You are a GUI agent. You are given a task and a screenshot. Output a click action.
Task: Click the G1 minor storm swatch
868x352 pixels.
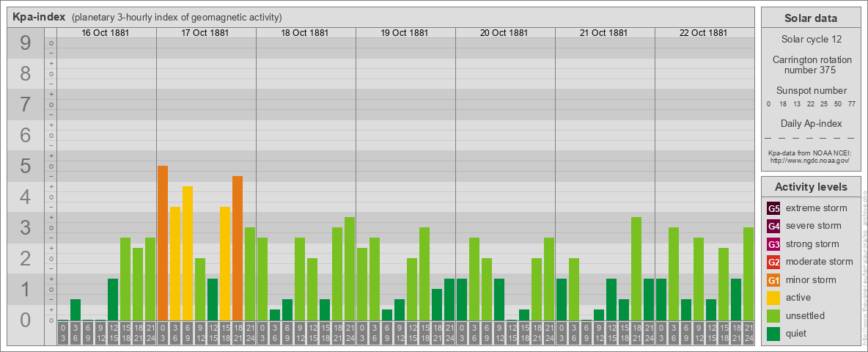pyautogui.click(x=773, y=280)
